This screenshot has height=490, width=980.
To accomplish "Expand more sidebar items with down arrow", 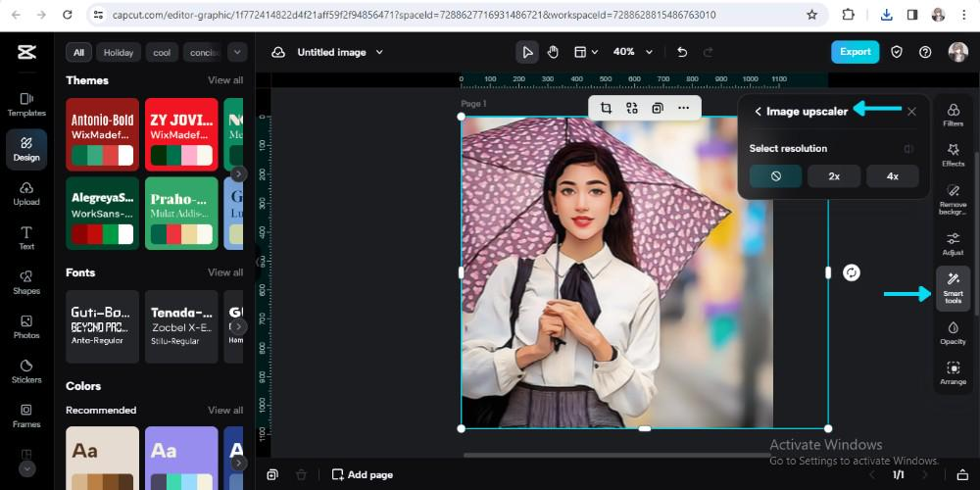I will [x=26, y=468].
